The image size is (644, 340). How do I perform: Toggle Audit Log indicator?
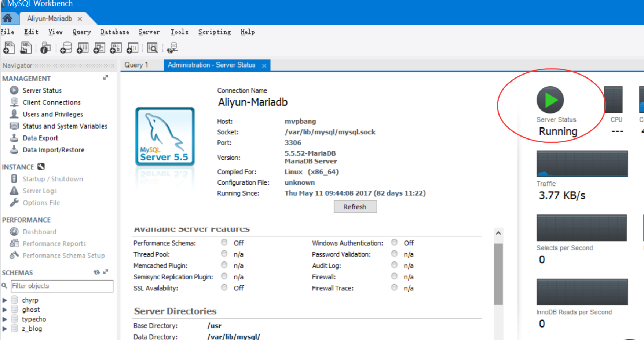click(x=394, y=265)
